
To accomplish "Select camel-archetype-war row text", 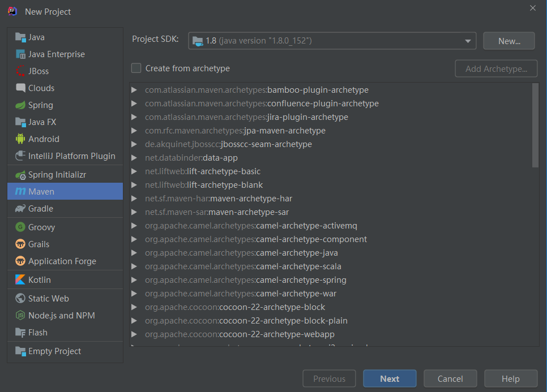I will pyautogui.click(x=241, y=294).
